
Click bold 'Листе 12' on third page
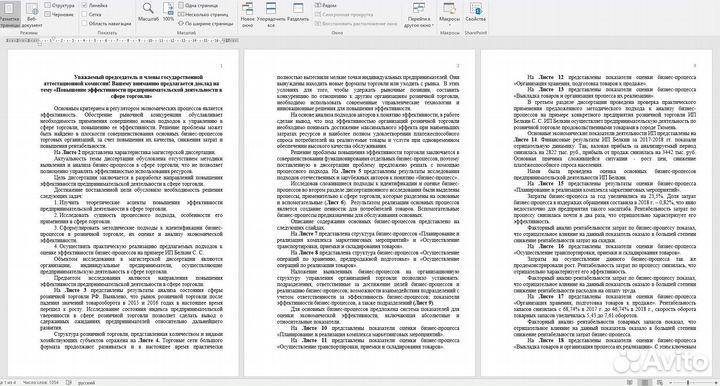tap(551, 78)
